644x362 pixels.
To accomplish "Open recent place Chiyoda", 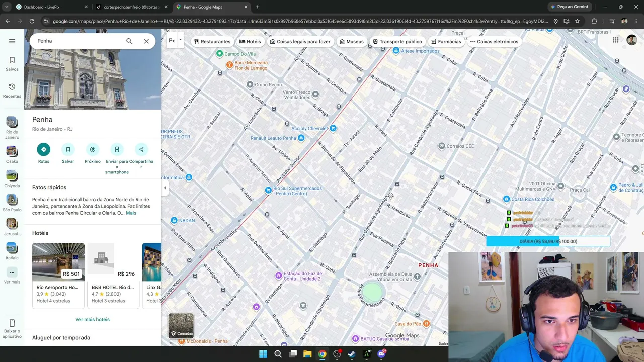I will point(12,178).
